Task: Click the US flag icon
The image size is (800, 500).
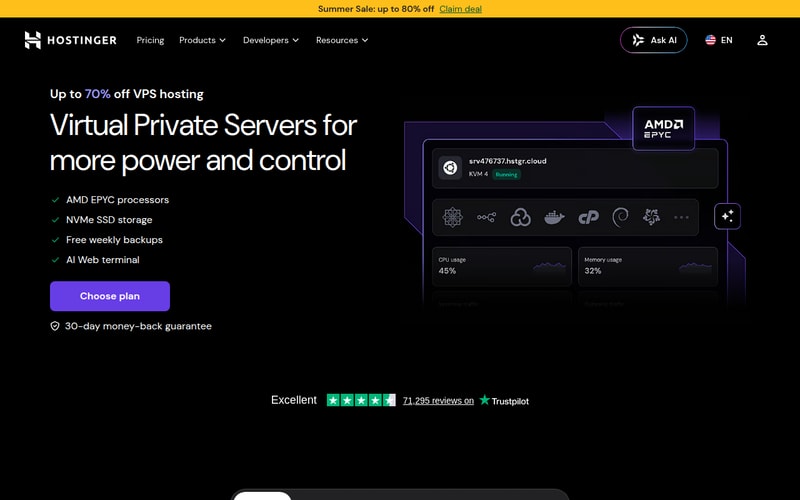Action: [711, 40]
